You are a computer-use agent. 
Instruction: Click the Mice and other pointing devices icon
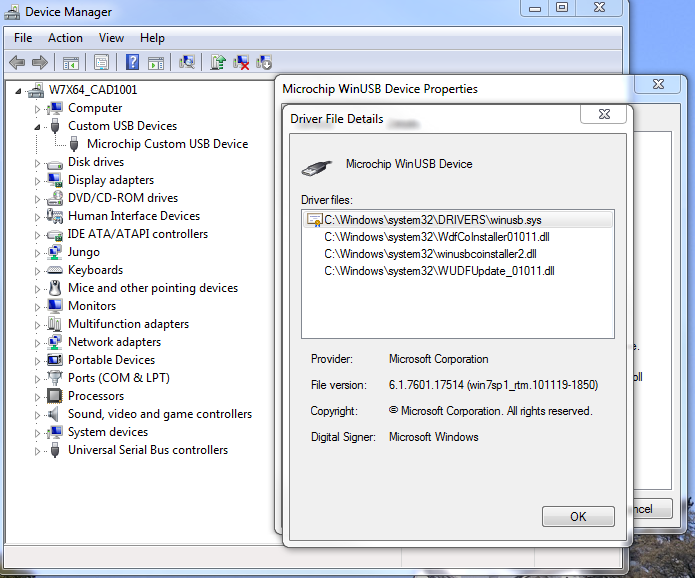(x=55, y=288)
